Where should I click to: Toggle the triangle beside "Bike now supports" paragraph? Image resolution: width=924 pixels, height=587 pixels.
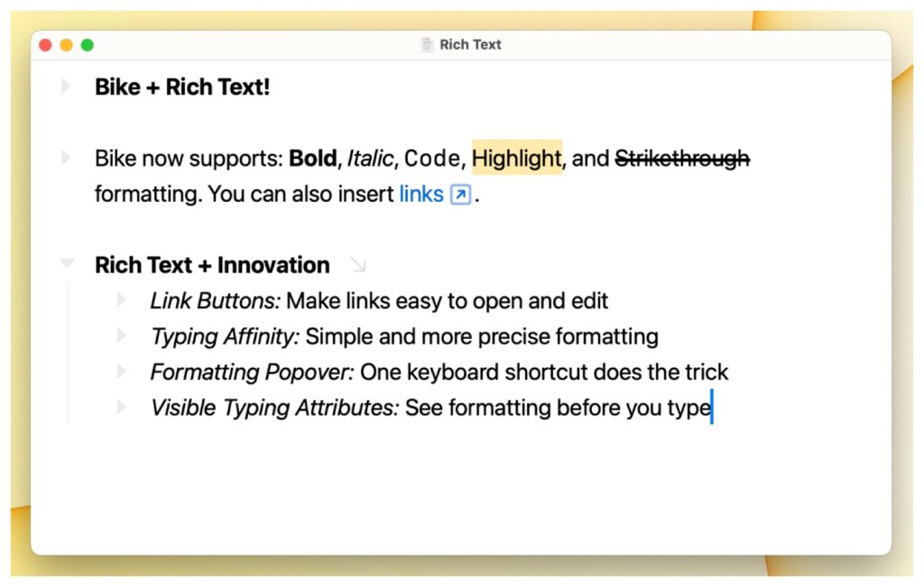click(x=66, y=158)
